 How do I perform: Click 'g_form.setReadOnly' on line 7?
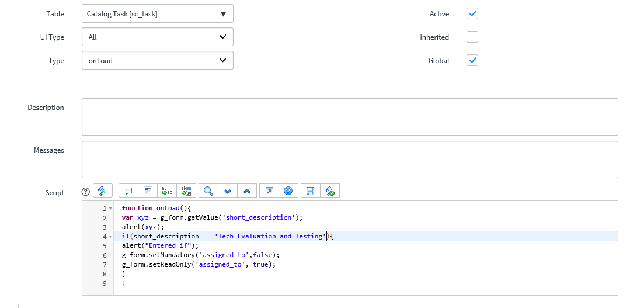tap(156, 264)
